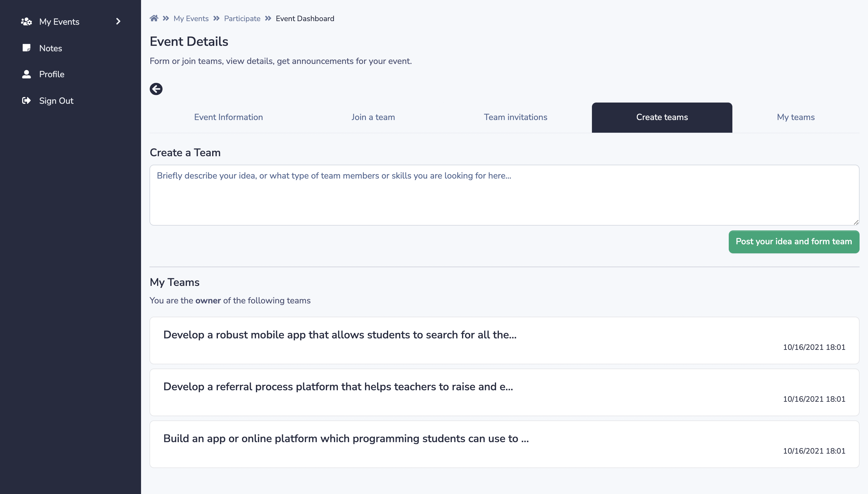Expand My Events sidebar chevron
This screenshot has height=494, width=868.
118,21
